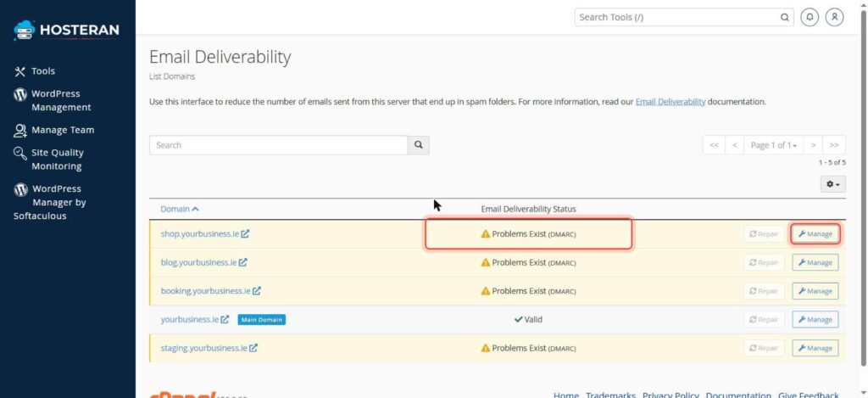868x398 pixels.
Task: Click external link icon for booking.yourbusiness.ie
Action: click(x=256, y=291)
